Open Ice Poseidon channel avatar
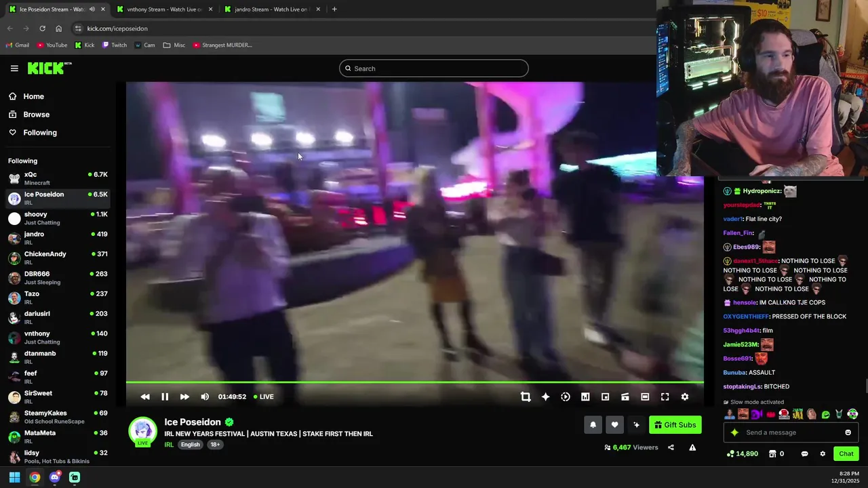 coord(143,431)
